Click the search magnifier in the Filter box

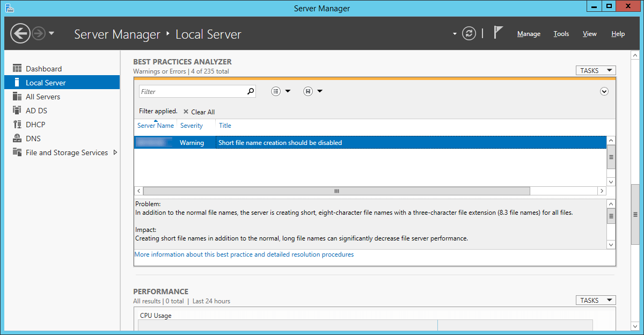click(x=250, y=91)
